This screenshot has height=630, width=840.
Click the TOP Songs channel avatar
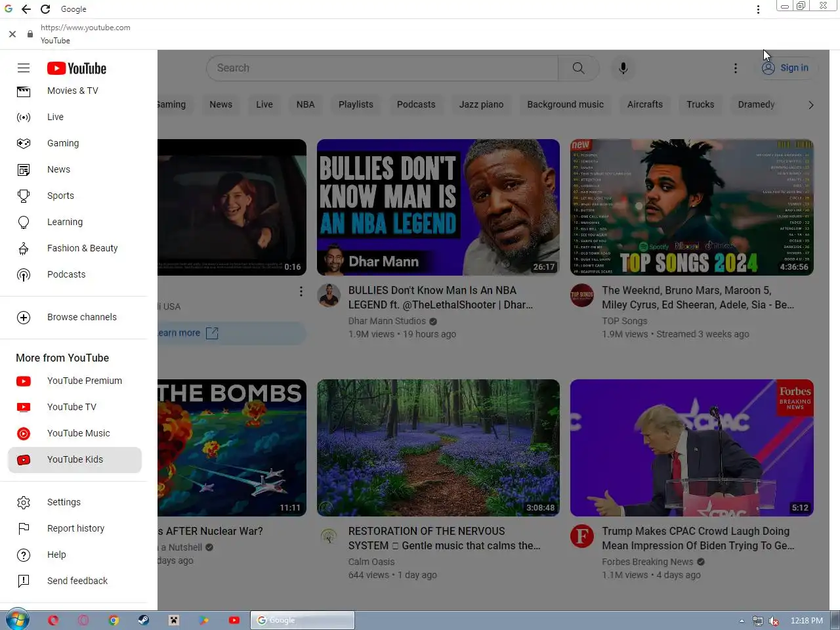[x=582, y=296]
